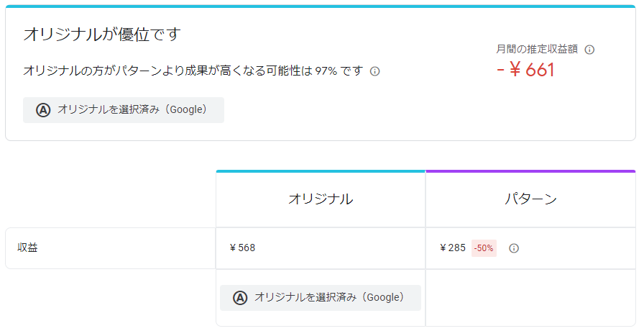Click circled A icon in the summary card

43,110
